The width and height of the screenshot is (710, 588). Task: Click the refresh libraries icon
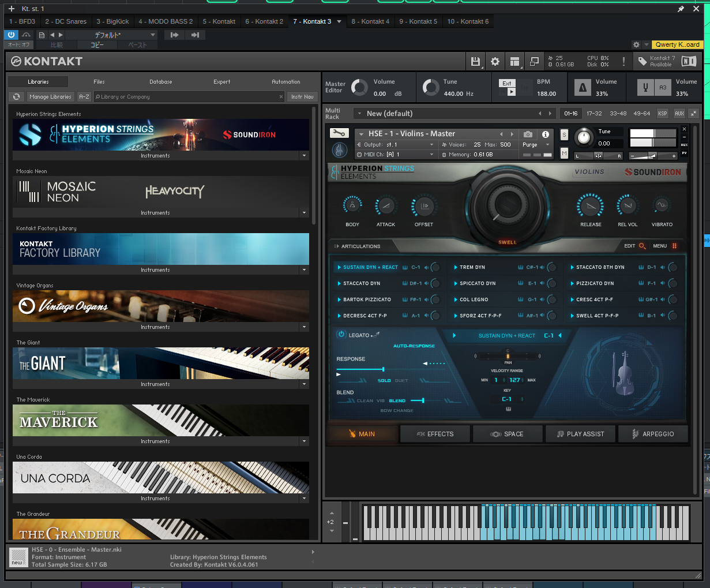17,97
